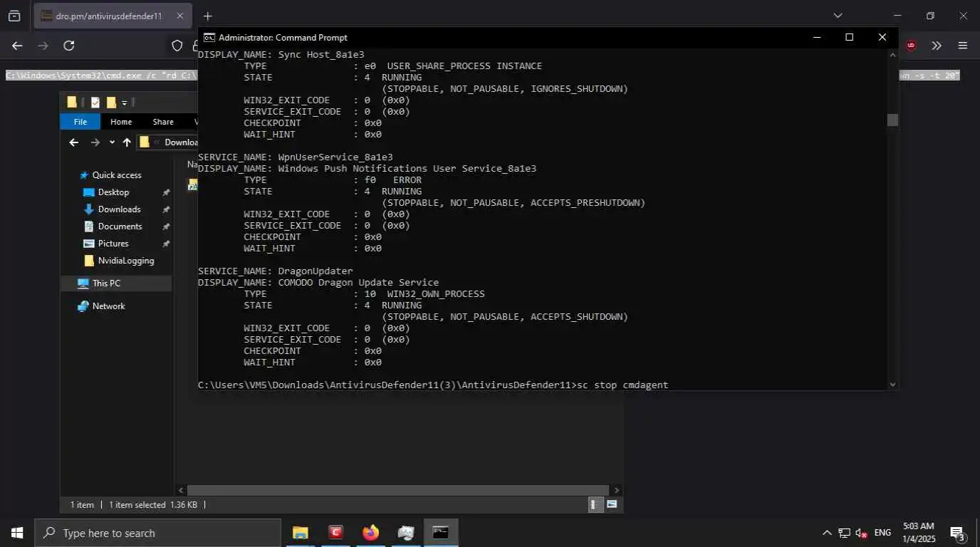Image resolution: width=980 pixels, height=547 pixels.
Task: Switch Explorer to large icons view
Action: pos(611,504)
